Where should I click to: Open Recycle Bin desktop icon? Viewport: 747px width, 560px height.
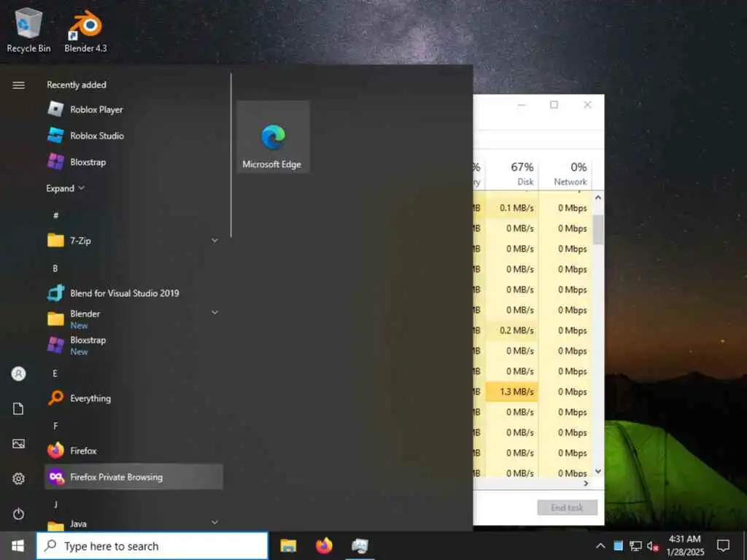(x=28, y=29)
